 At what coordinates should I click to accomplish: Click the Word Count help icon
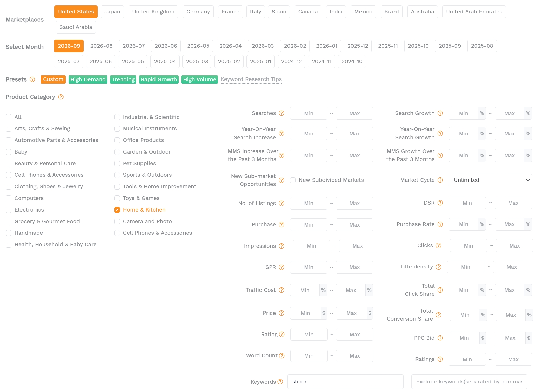click(282, 356)
